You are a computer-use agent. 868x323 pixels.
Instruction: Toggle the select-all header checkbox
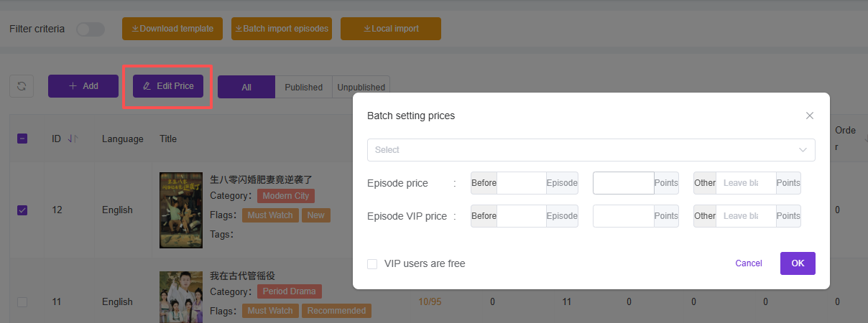click(22, 139)
